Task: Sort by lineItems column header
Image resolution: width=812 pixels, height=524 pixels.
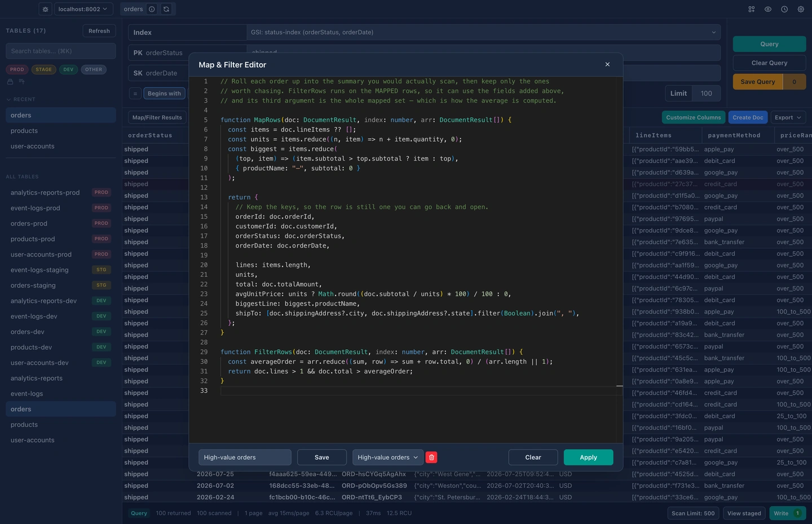Action: [665, 135]
